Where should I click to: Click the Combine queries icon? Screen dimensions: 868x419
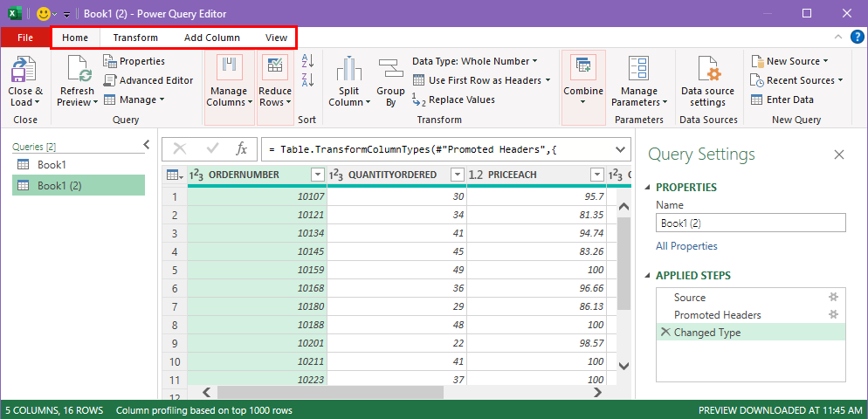tap(583, 67)
